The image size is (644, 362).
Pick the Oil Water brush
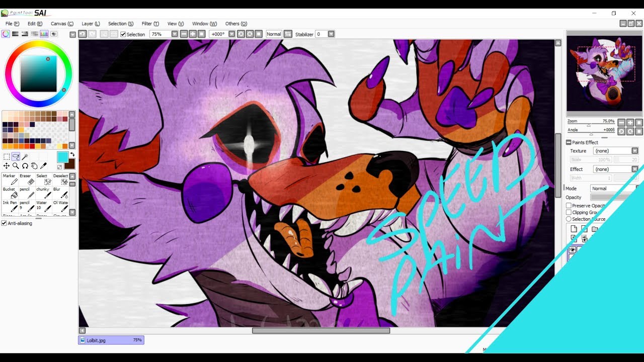tap(60, 206)
